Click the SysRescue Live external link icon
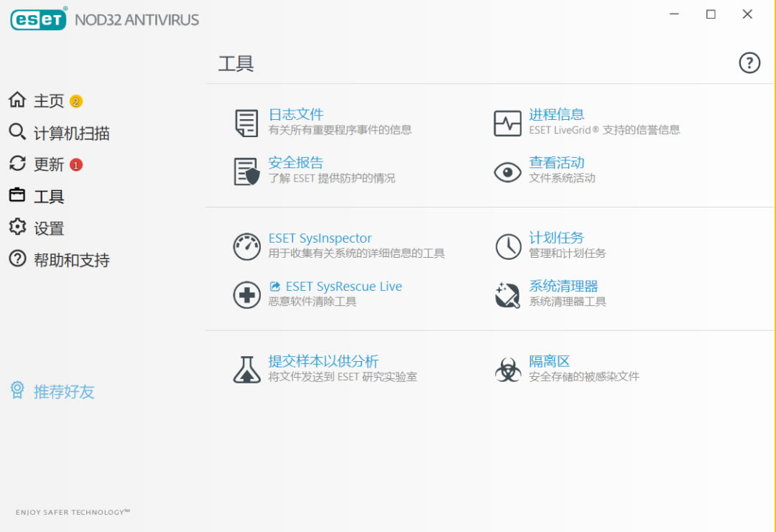Image resolution: width=776 pixels, height=532 pixels. coord(274,286)
